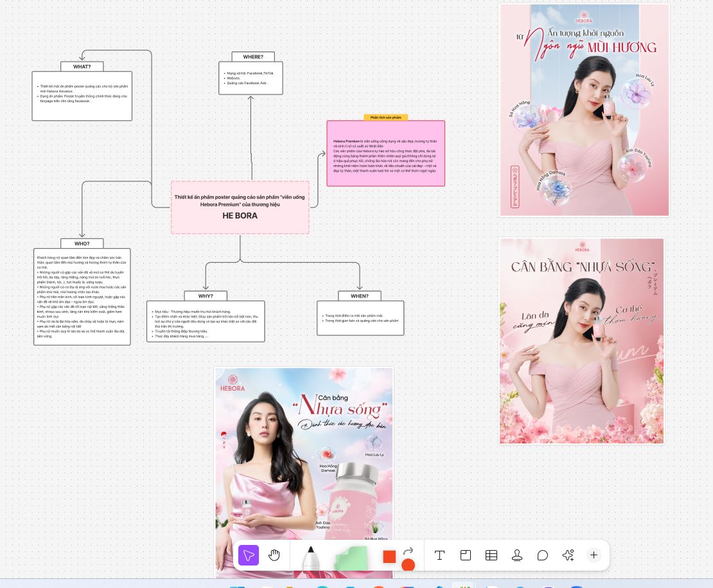This screenshot has width=713, height=588.
Task: Open more tools with plus button
Action: 594,555
